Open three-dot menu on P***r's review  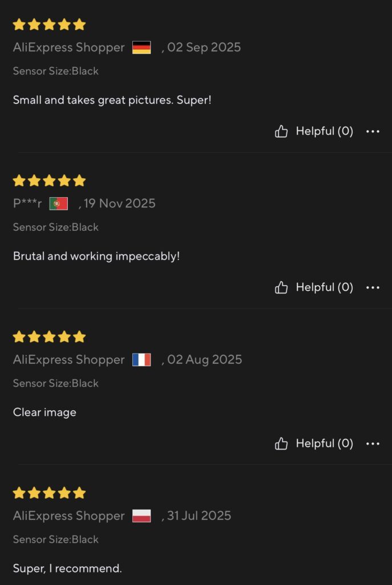pyautogui.click(x=373, y=287)
